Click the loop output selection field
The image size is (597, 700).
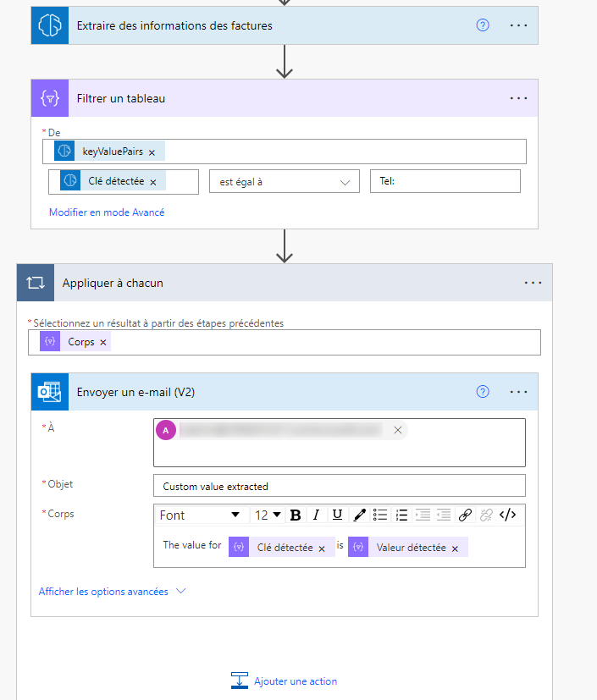pos(285,343)
